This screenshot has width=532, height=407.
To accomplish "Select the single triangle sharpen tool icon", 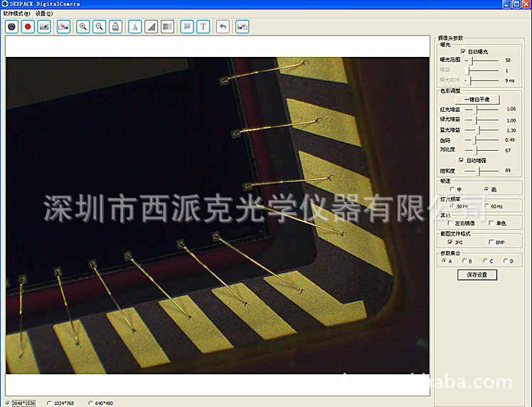I will pos(135,26).
